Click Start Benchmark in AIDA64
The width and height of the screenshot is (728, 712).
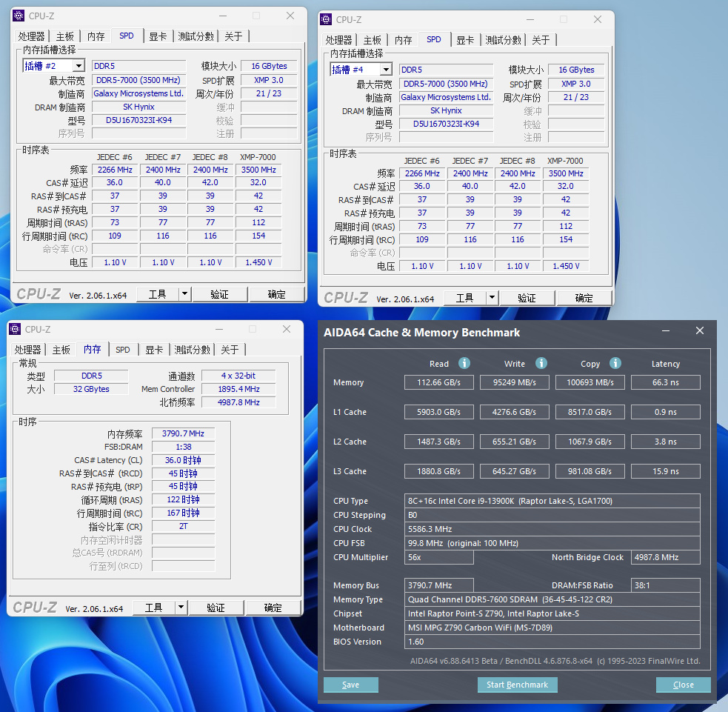point(517,685)
